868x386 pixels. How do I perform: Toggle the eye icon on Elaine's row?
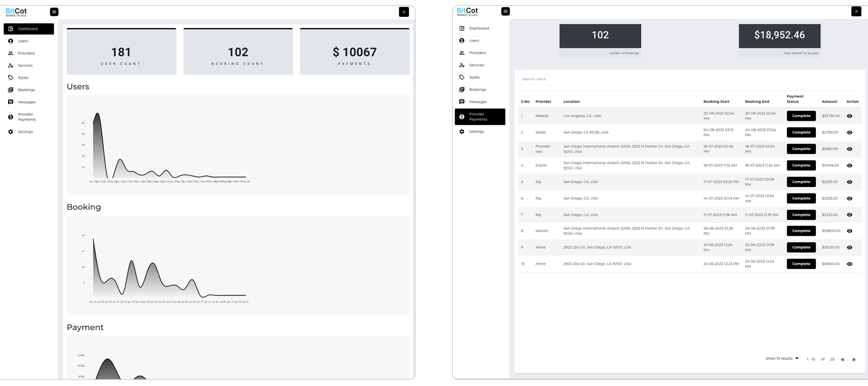[x=850, y=165]
